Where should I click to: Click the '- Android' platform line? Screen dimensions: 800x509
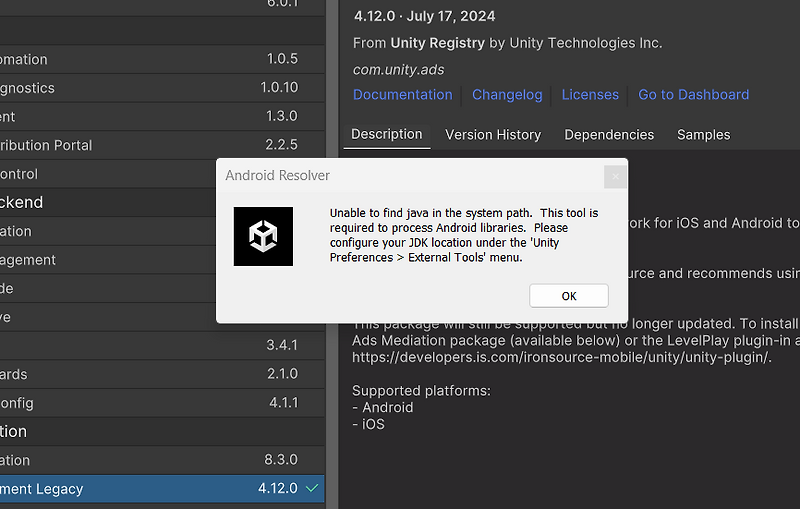[x=383, y=408]
